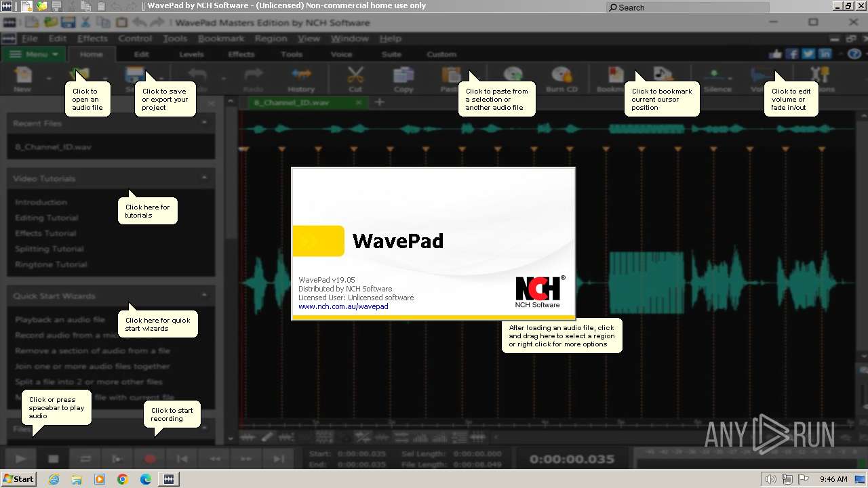Select Join one or more audio files wizard

[x=92, y=366]
